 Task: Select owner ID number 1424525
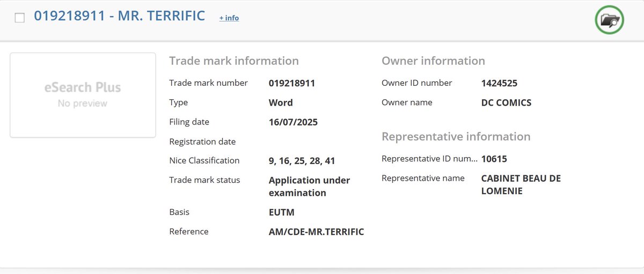tap(499, 83)
